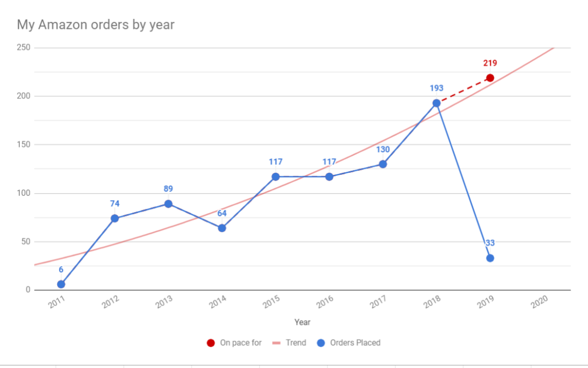
Task: Click the red 'On pace for' legend dot
Action: pos(211,343)
